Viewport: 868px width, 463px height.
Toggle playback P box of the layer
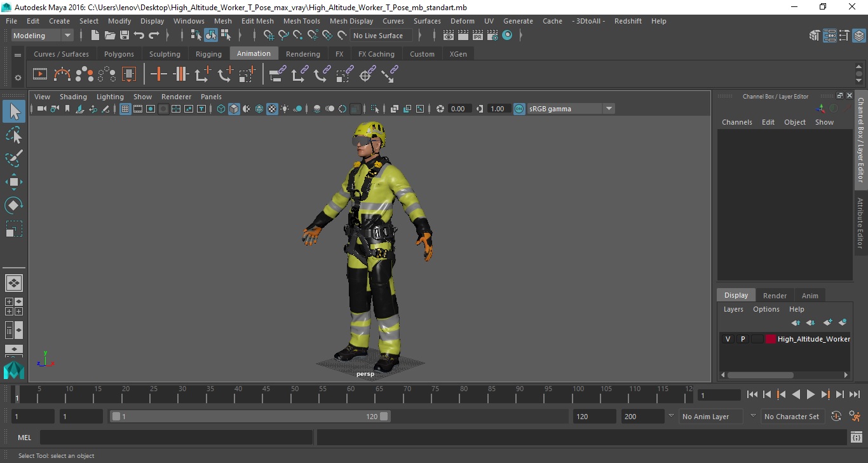point(742,339)
